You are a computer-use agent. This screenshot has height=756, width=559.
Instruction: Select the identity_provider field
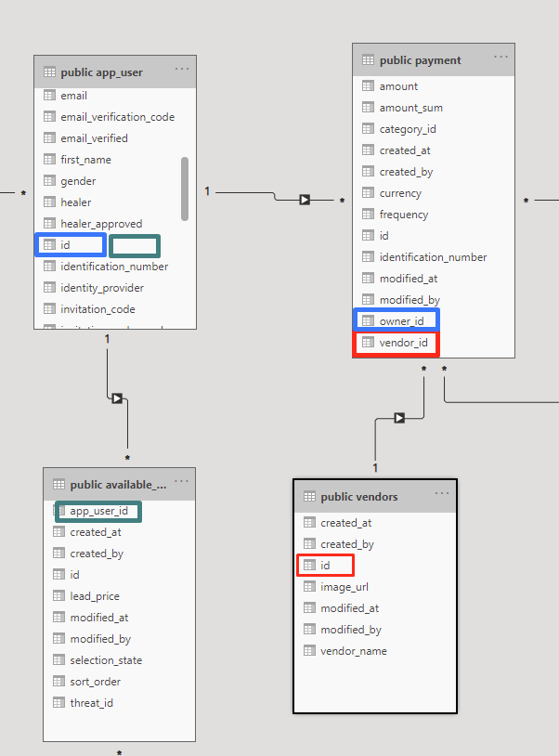click(x=115, y=288)
